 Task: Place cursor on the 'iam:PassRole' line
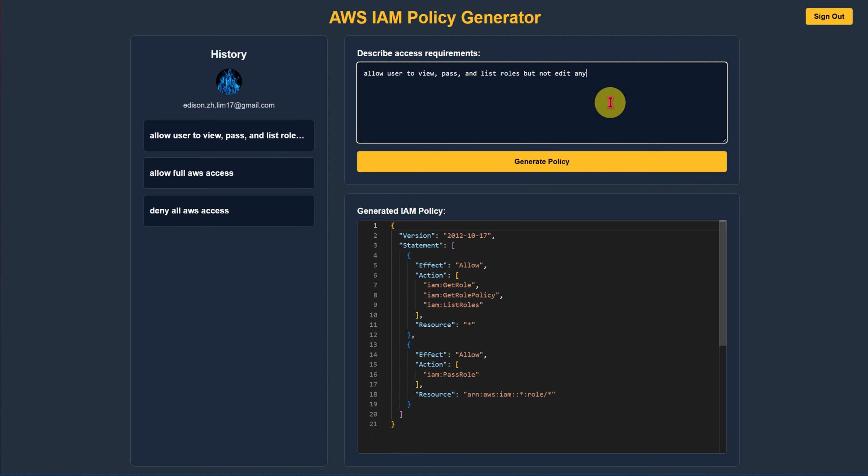(x=451, y=374)
